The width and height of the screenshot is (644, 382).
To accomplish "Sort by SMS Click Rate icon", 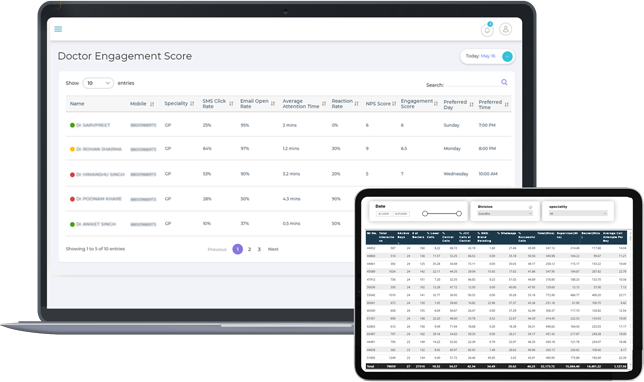I will (231, 104).
